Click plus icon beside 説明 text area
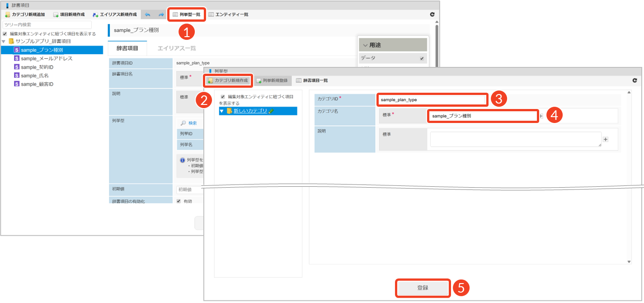This screenshot has width=644, height=303. (x=606, y=139)
